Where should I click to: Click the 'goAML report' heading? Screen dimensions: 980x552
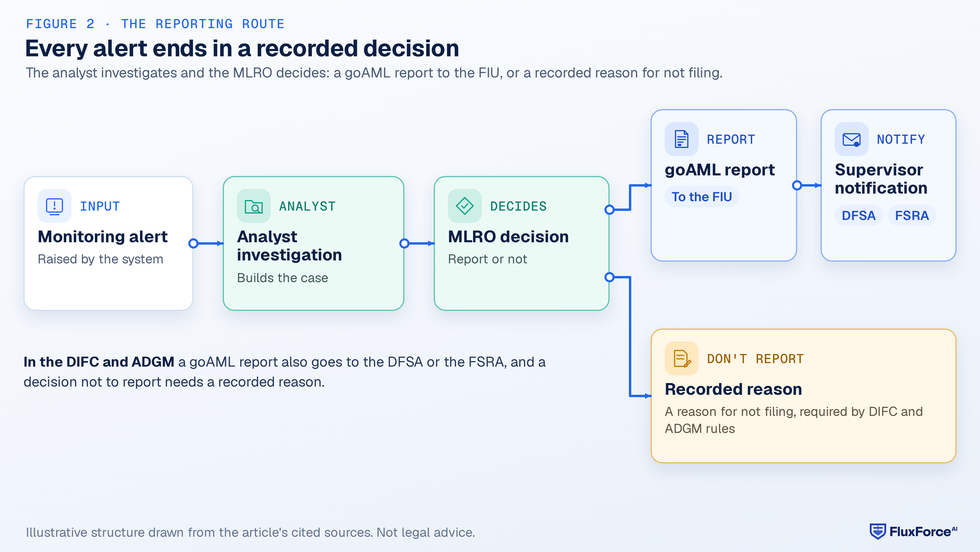coord(719,170)
